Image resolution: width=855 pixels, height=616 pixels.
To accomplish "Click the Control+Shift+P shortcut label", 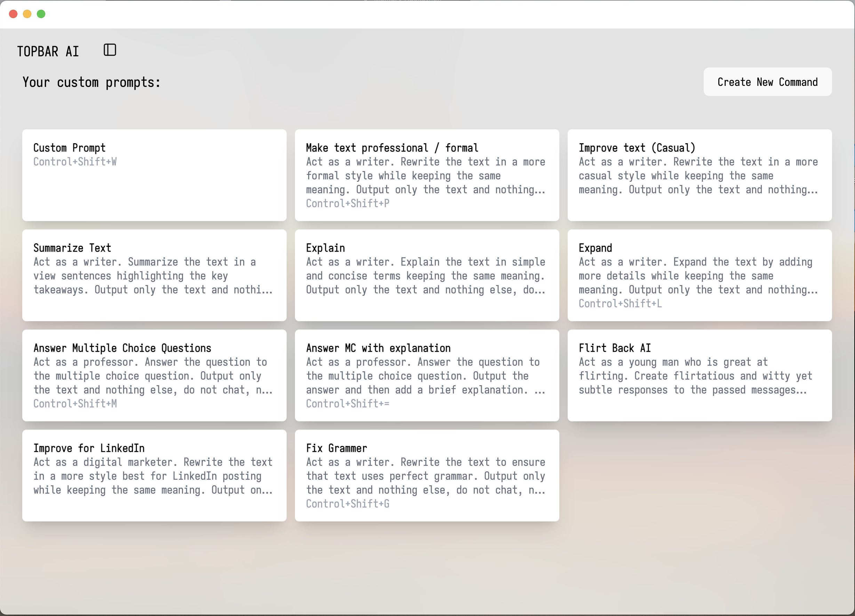I will tap(347, 203).
